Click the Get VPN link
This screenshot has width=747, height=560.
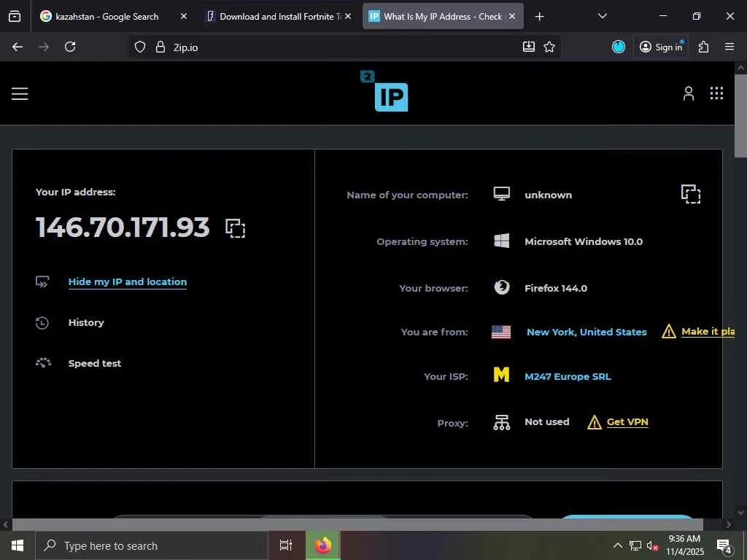[627, 422]
